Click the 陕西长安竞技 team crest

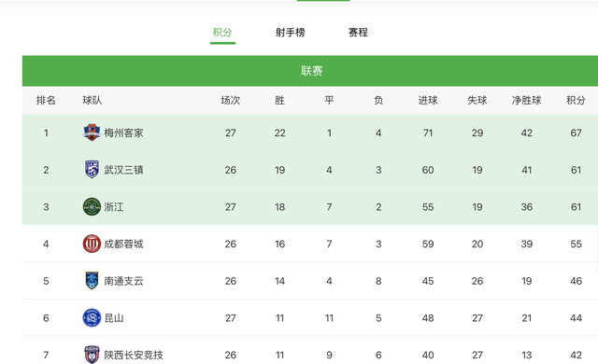[92, 355]
